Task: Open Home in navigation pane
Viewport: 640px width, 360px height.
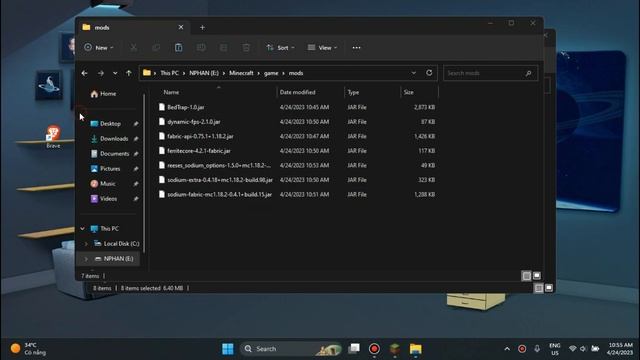Action: click(103, 94)
